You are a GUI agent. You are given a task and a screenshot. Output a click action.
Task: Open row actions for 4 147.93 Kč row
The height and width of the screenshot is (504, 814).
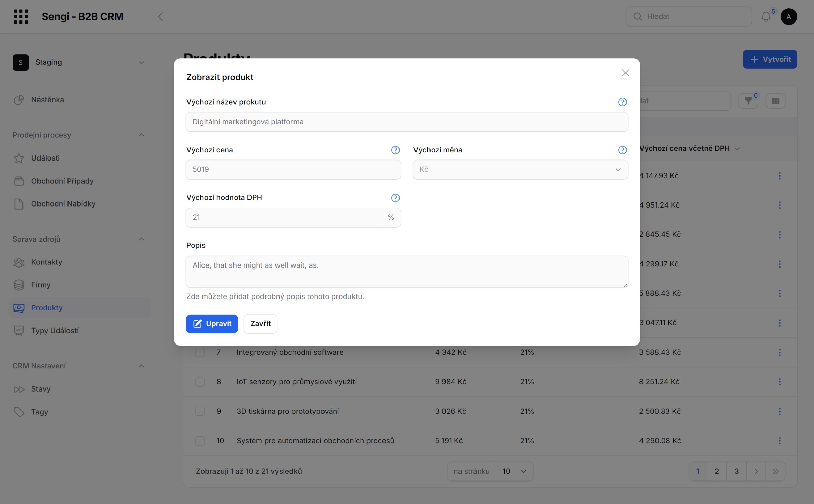(779, 176)
